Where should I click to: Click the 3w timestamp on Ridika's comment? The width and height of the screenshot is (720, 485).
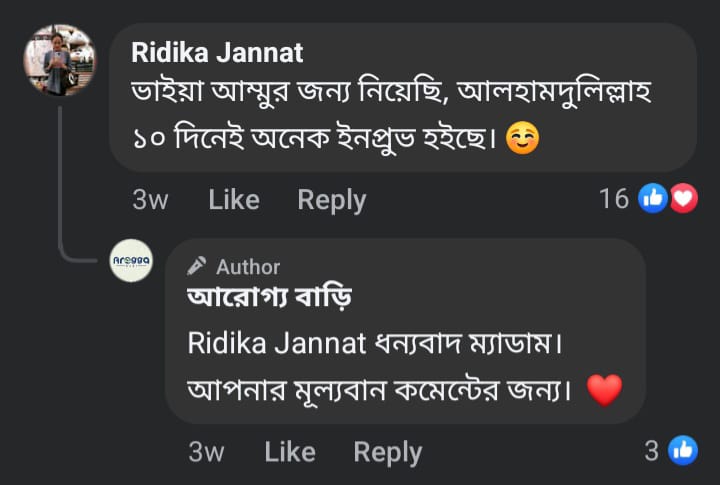(150, 200)
